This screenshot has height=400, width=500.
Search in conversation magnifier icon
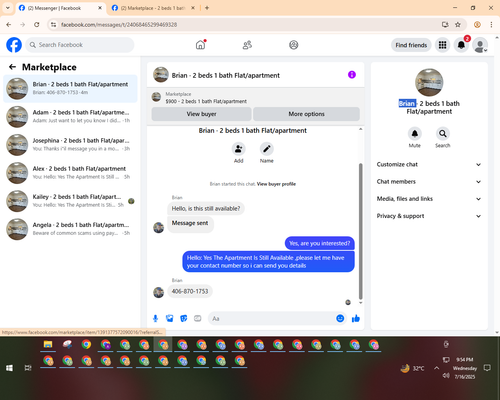[x=443, y=134]
